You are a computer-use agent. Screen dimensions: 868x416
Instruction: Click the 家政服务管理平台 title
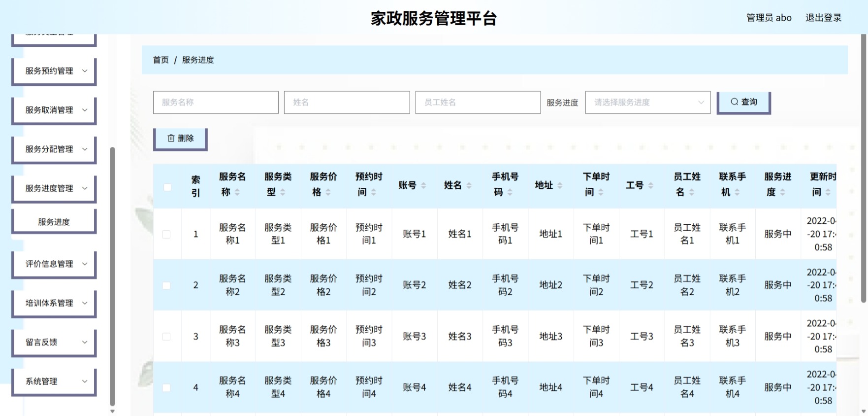click(x=434, y=19)
